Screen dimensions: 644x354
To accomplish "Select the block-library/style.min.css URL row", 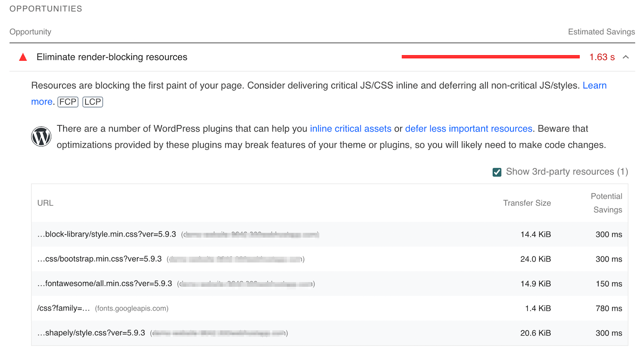I will (x=330, y=235).
